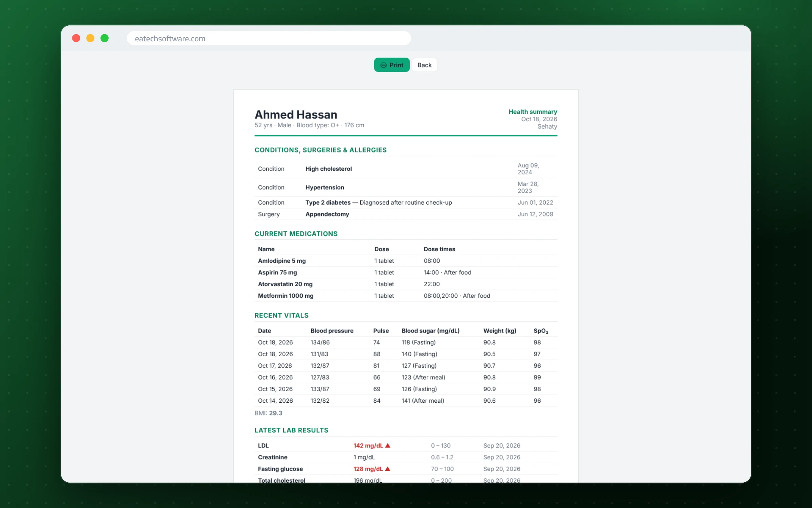Click the CURRENT MEDICATIONS section heading
Viewport: 812px width, 508px height.
296,234
